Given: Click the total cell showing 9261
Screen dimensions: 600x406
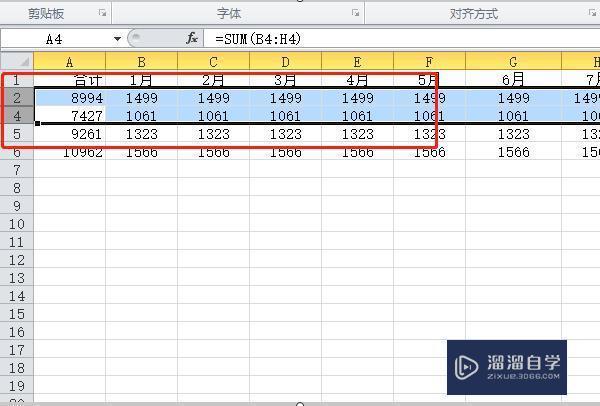Looking at the screenshot, I should pos(70,134).
